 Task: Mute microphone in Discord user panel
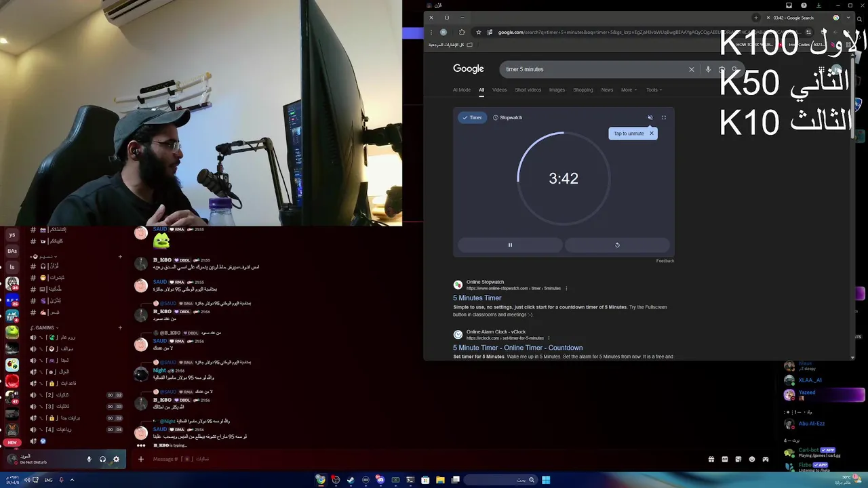(x=89, y=459)
